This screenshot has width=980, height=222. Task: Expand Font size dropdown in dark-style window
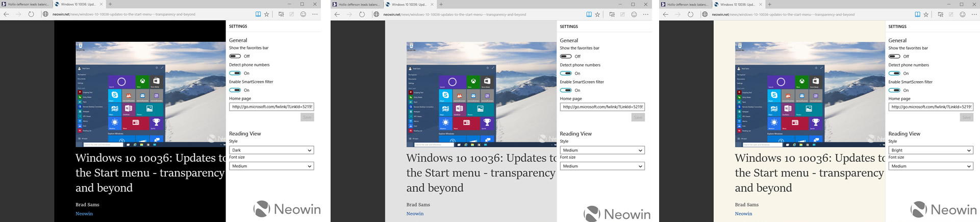[271, 166]
